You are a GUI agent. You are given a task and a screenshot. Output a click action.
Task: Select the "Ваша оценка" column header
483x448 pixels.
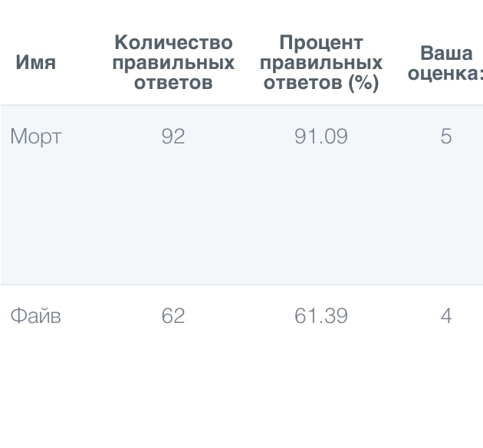point(445,63)
